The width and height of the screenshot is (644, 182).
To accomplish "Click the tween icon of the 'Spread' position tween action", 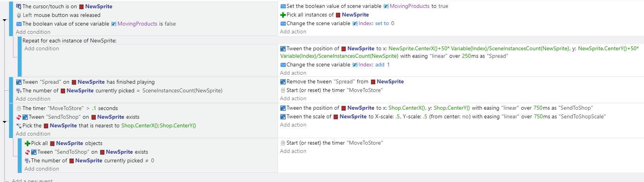I will (283, 49).
